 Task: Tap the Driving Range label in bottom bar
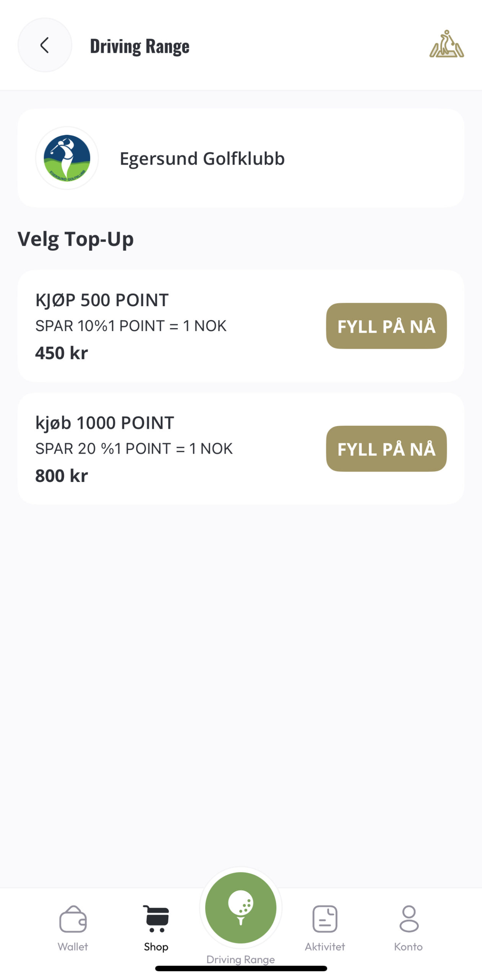tap(241, 959)
